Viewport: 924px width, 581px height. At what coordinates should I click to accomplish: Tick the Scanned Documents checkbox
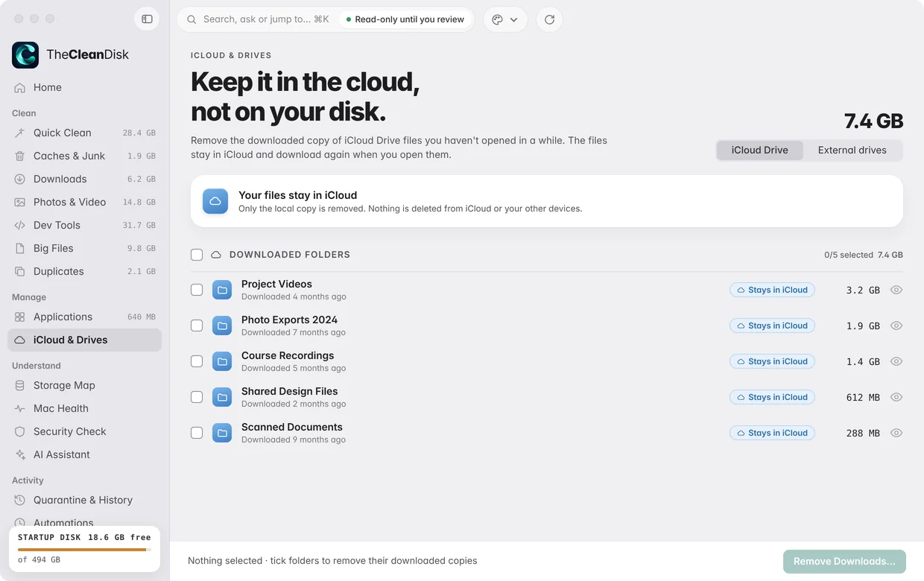point(197,433)
